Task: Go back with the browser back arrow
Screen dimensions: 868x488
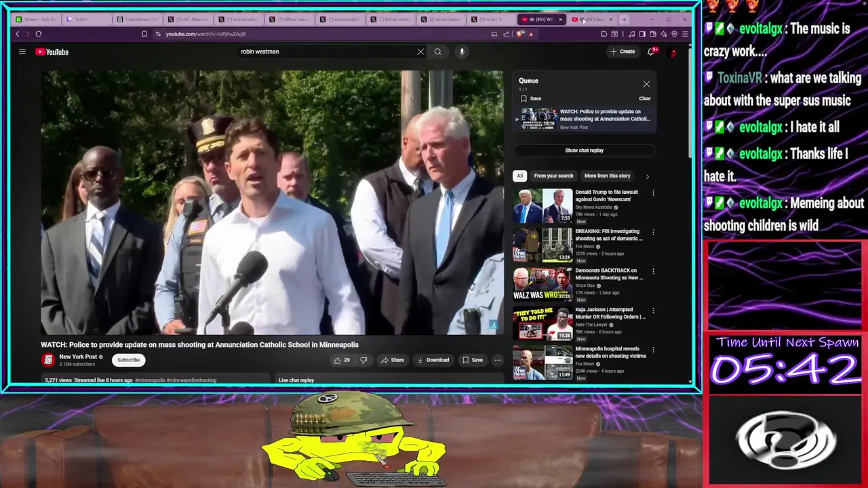Action: 18,34
